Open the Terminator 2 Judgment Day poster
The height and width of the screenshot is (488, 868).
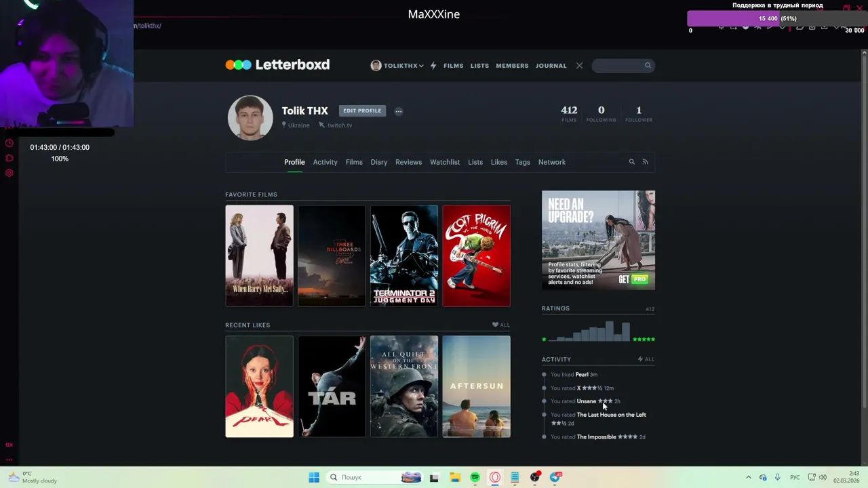coord(404,256)
